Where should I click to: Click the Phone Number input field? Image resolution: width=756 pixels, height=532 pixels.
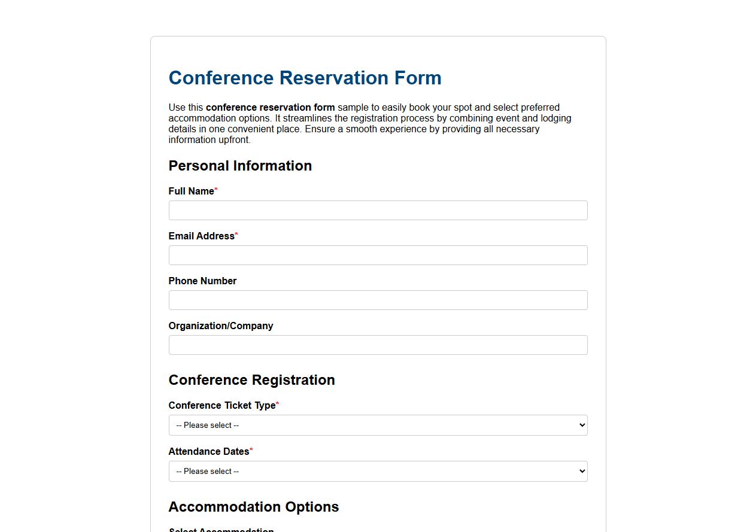point(378,300)
